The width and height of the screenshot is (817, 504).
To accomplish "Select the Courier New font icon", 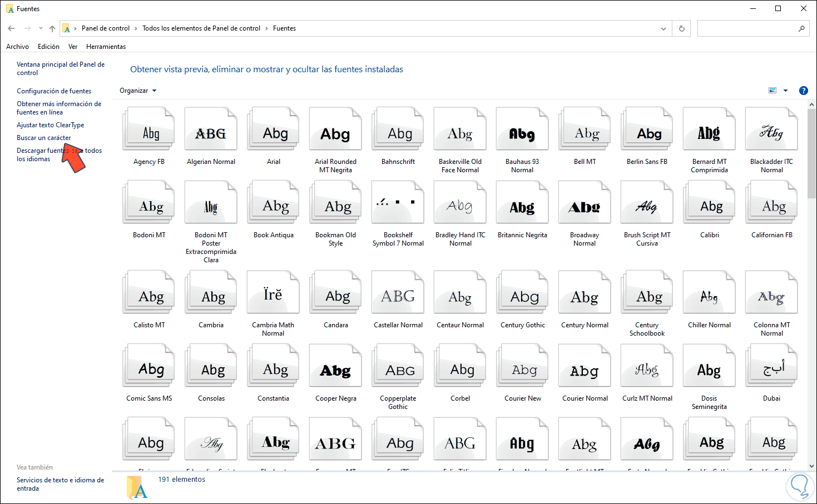I will tap(522, 366).
